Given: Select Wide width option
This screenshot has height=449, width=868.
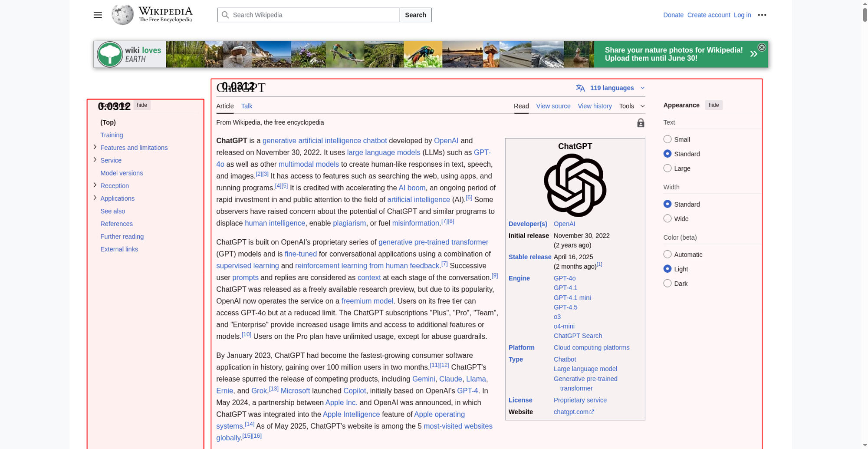Looking at the screenshot, I should (667, 218).
